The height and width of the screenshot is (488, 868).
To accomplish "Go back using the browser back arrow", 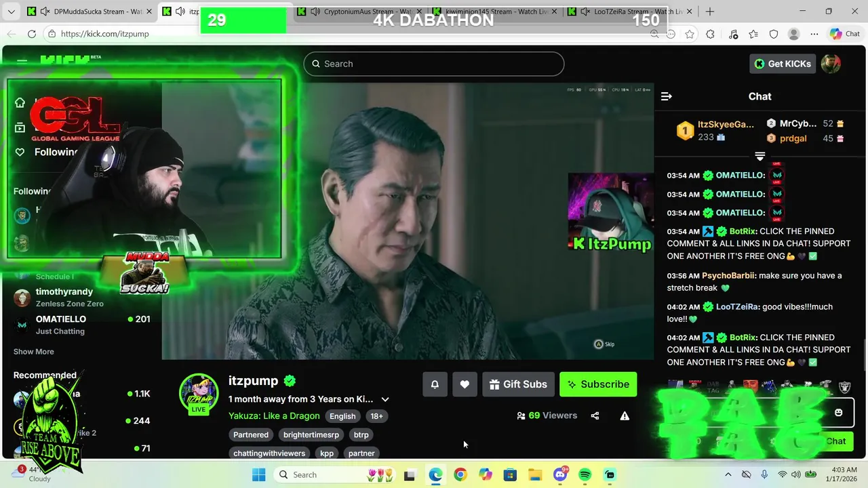I will 12,34.
